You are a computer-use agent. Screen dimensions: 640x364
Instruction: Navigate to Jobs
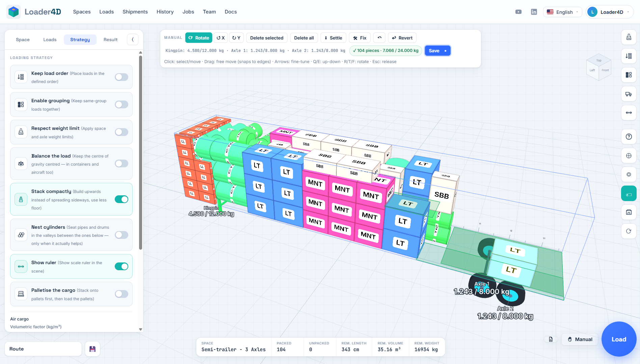[188, 12]
